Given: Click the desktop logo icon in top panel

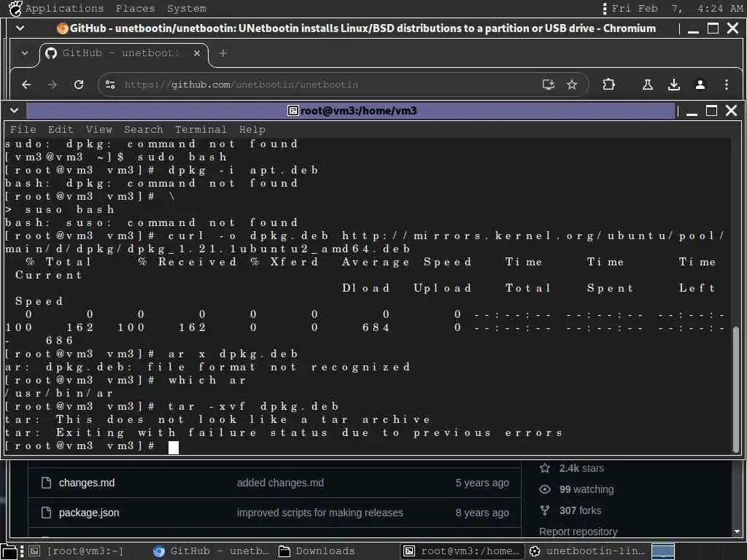Looking at the screenshot, I should click(x=15, y=9).
